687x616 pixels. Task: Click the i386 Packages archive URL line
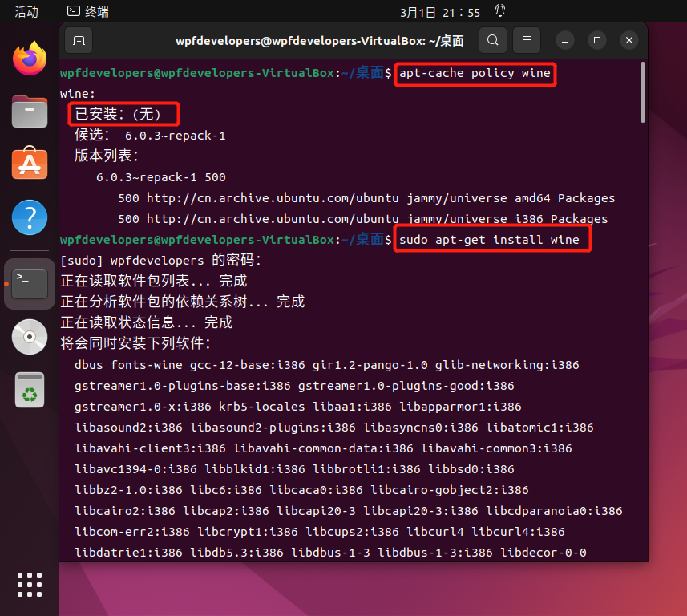coord(363,219)
